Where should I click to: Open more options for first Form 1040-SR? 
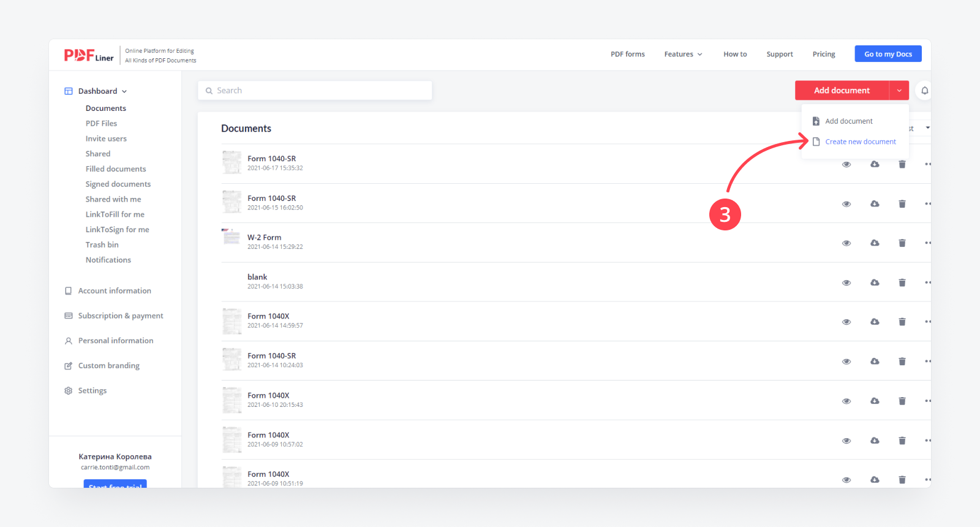click(927, 164)
